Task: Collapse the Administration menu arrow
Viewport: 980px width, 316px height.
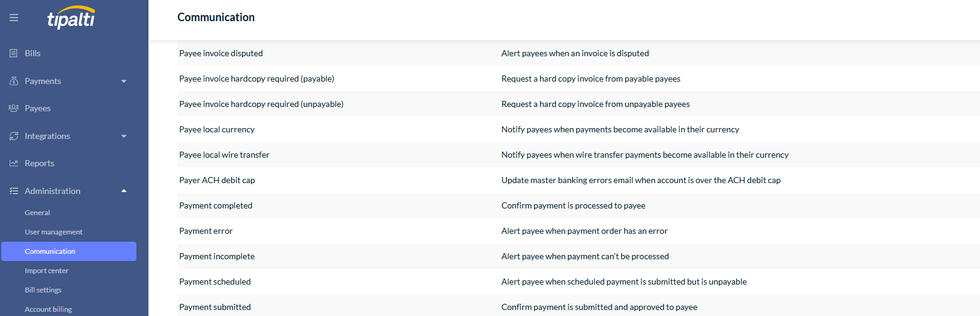Action: 124,191
